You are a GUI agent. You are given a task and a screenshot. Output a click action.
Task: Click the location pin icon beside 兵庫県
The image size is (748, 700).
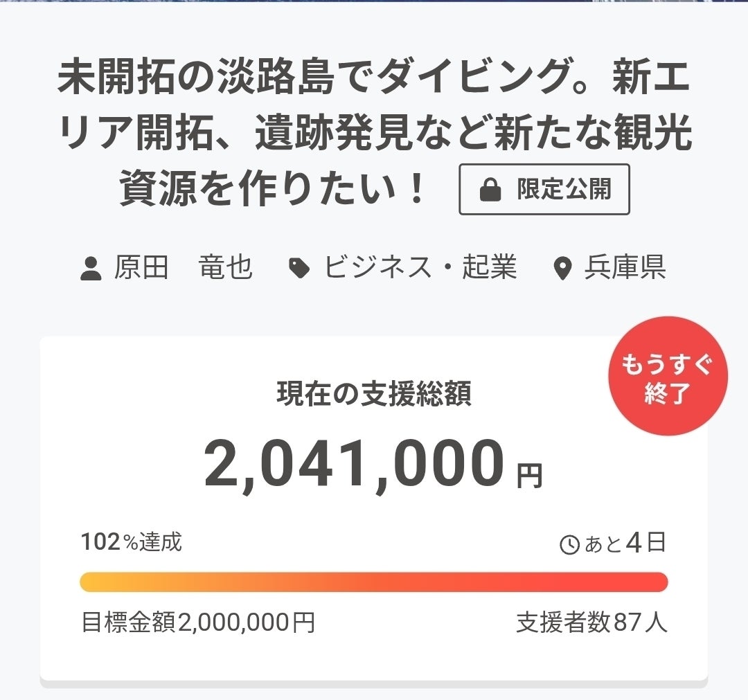coord(564,268)
